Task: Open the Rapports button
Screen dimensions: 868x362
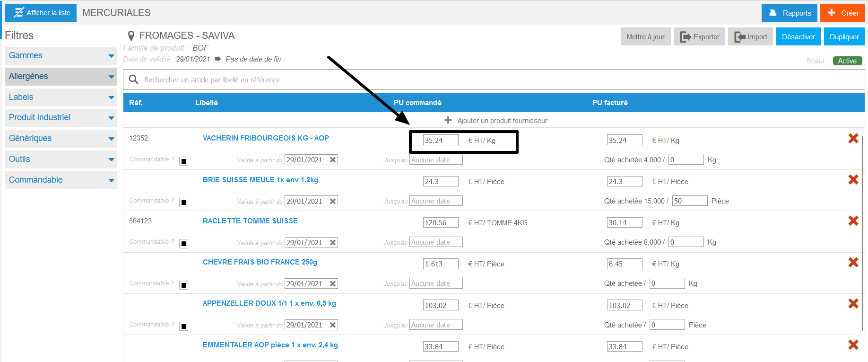Action: tap(790, 13)
